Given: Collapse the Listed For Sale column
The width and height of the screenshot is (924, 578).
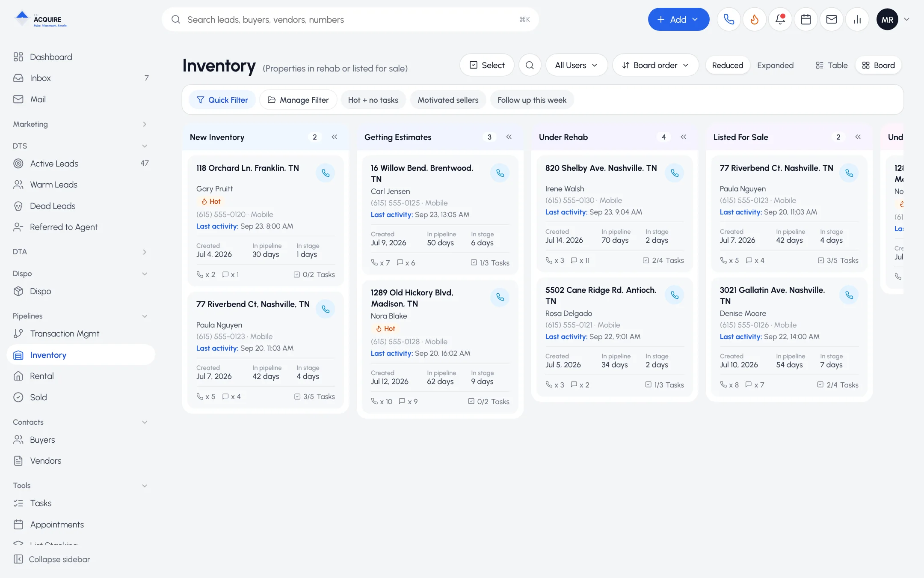Looking at the screenshot, I should point(858,137).
